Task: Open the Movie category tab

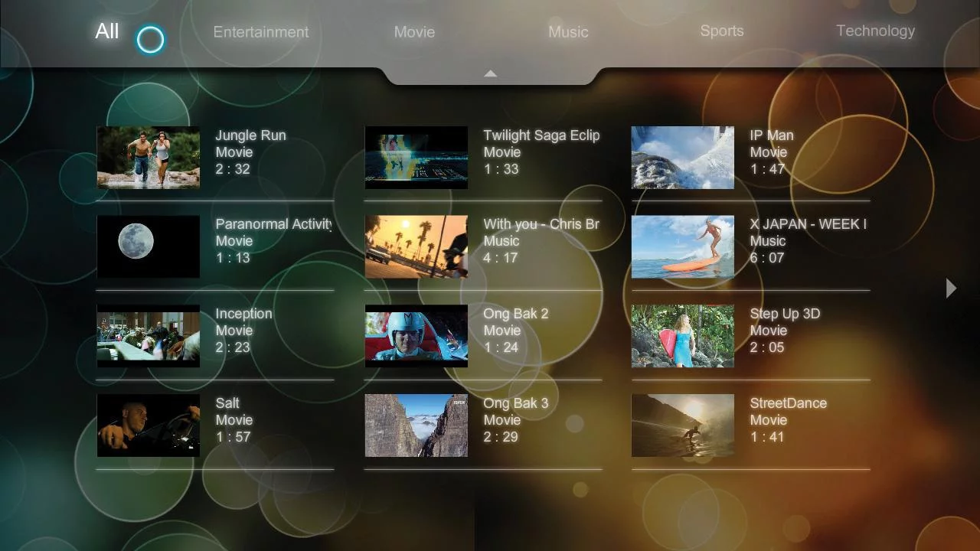Action: pos(414,32)
